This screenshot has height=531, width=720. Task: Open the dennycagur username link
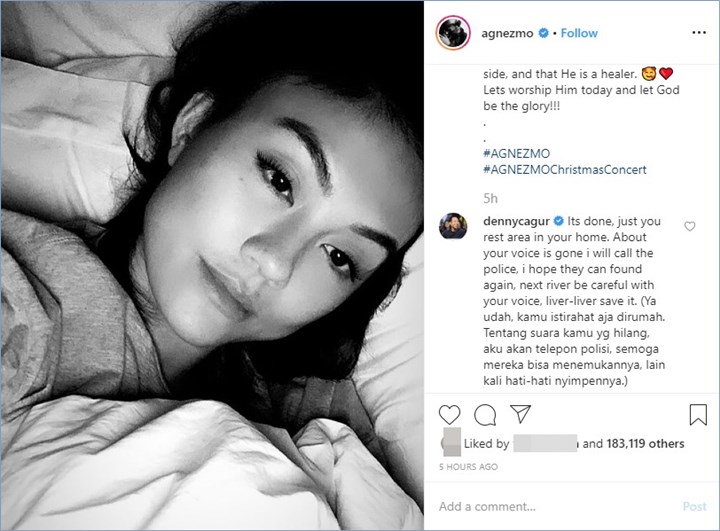pos(516,221)
